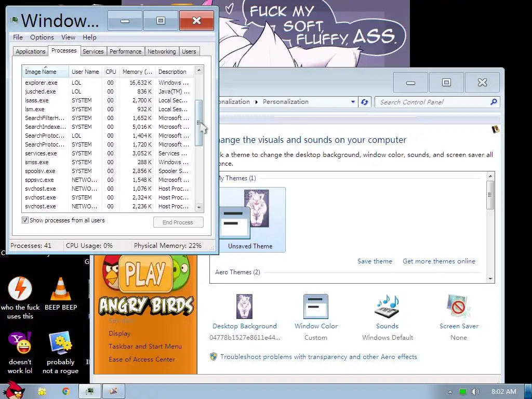Select jusched.exe process row
This screenshot has height=399, width=532.
(108, 91)
